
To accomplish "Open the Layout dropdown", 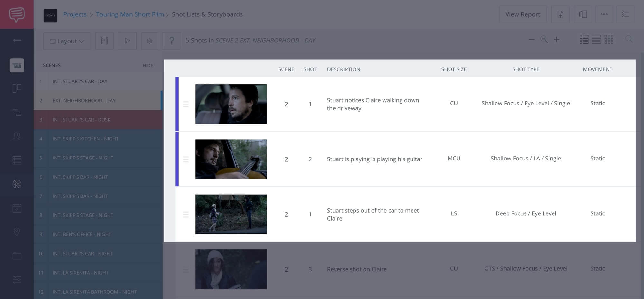I will [67, 41].
